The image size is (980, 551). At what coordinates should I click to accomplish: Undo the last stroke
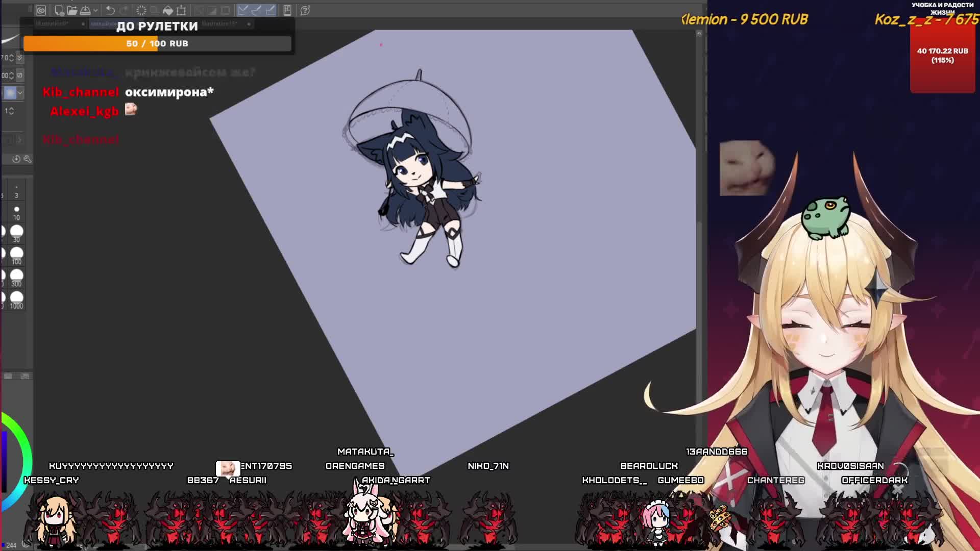click(x=110, y=10)
